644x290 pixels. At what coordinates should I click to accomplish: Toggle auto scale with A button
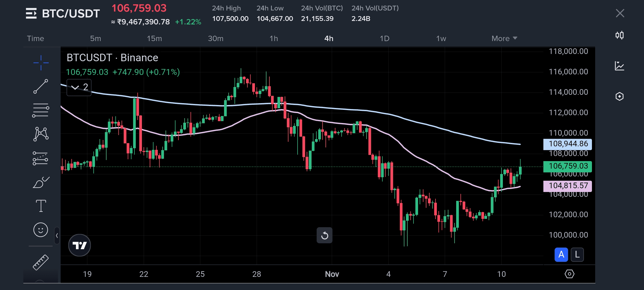(561, 254)
